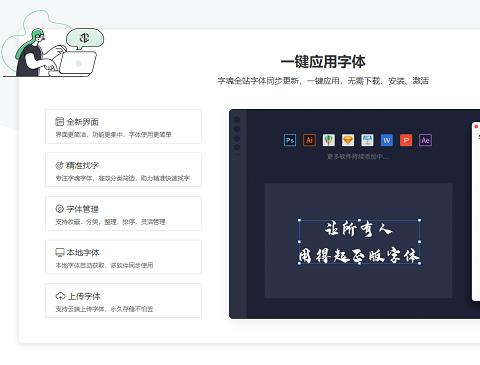Select the Keynote presentation icon
This screenshot has width=480, height=365.
coord(367,140)
